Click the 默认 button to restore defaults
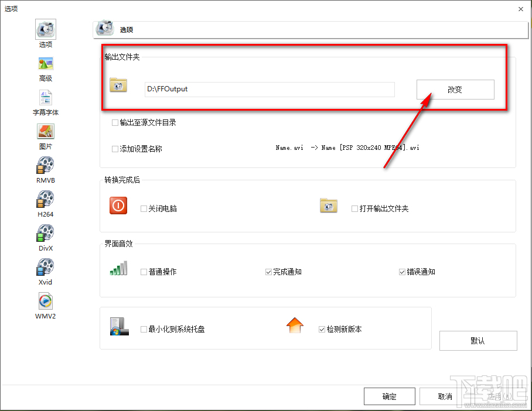Image resolution: width=532 pixels, height=411 pixels. click(x=478, y=341)
